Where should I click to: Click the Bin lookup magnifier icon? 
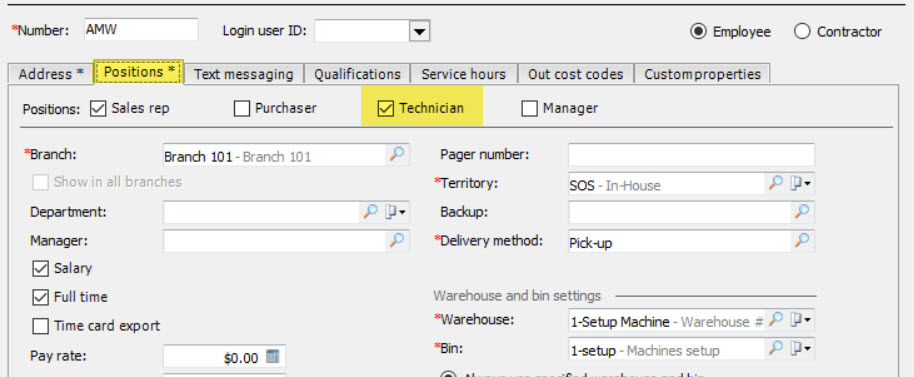click(x=775, y=348)
